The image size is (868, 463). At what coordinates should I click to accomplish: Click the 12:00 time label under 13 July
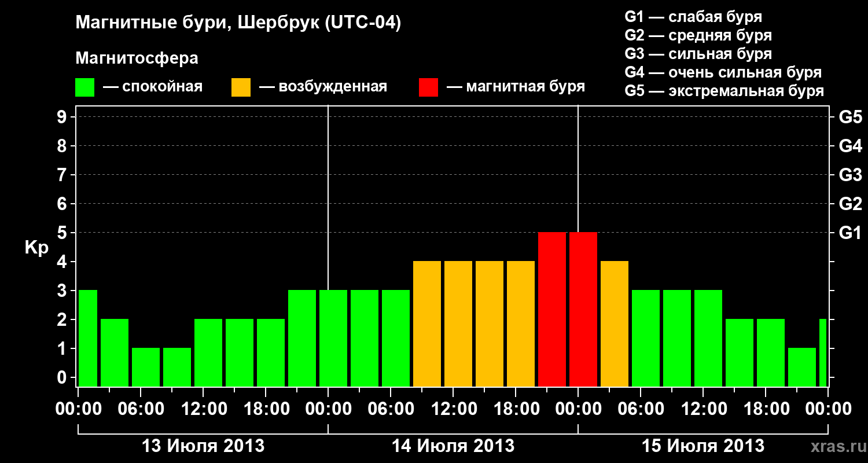203,409
